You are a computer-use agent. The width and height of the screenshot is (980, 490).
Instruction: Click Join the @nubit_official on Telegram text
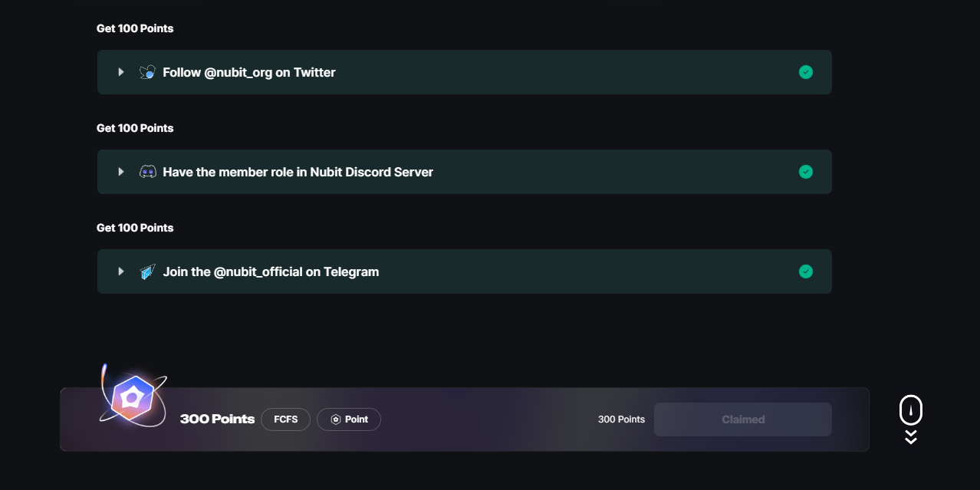[271, 271]
